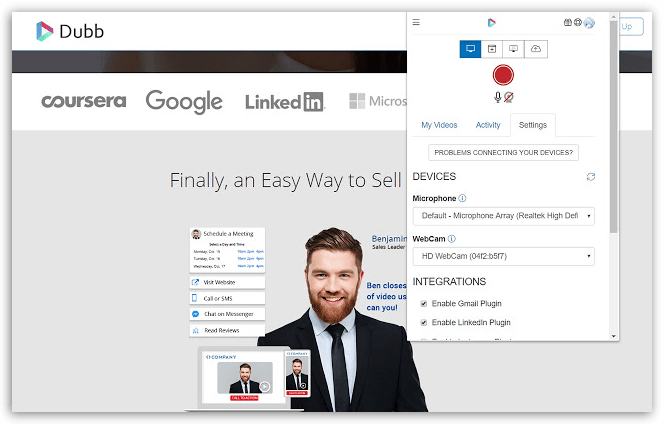Start recording with the red button
The height and width of the screenshot is (424, 664).
(x=503, y=75)
